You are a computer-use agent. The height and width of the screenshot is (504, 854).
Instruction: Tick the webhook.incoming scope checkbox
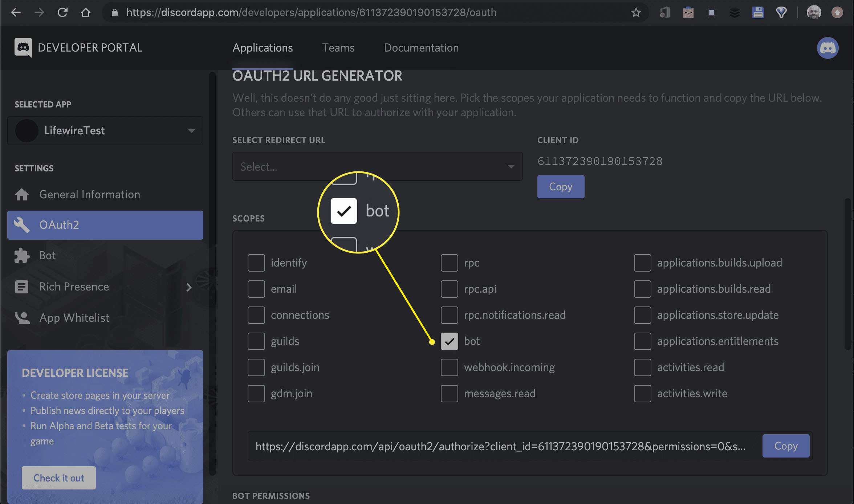[450, 367]
